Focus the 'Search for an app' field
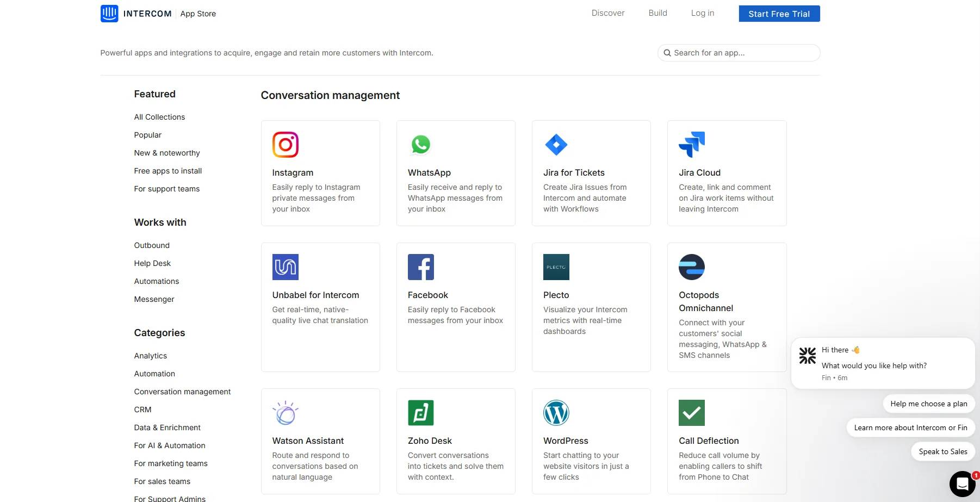This screenshot has width=980, height=502. coord(739,53)
